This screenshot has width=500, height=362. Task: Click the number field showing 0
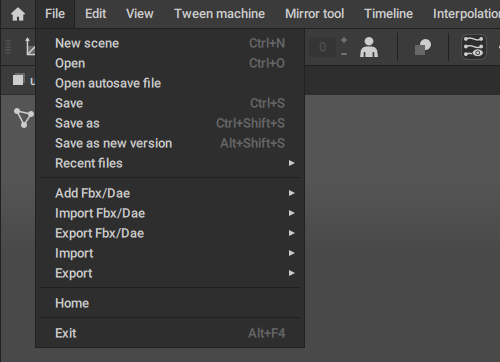(322, 47)
